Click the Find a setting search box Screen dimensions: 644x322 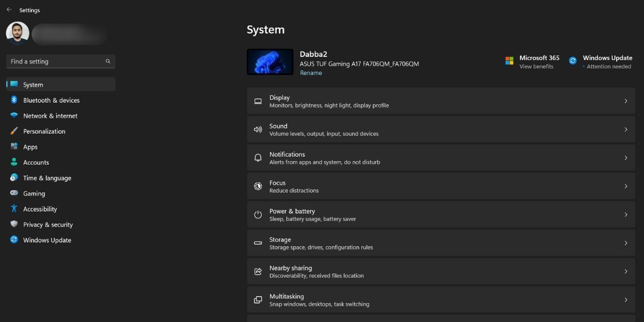point(61,61)
